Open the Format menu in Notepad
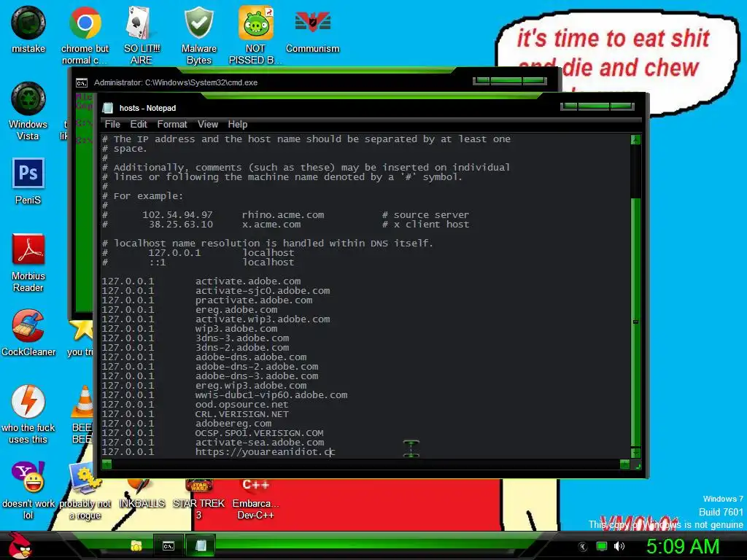This screenshot has width=747, height=560. [x=172, y=124]
